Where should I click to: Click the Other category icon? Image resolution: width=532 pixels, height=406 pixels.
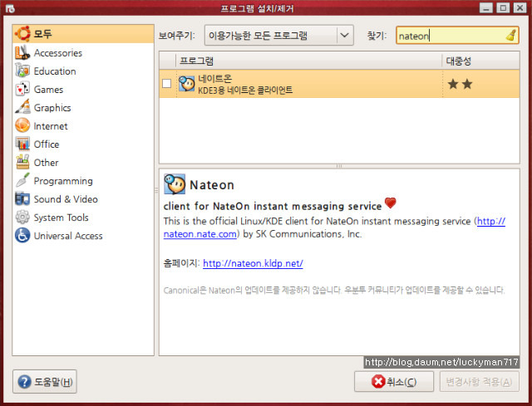pyautogui.click(x=22, y=163)
